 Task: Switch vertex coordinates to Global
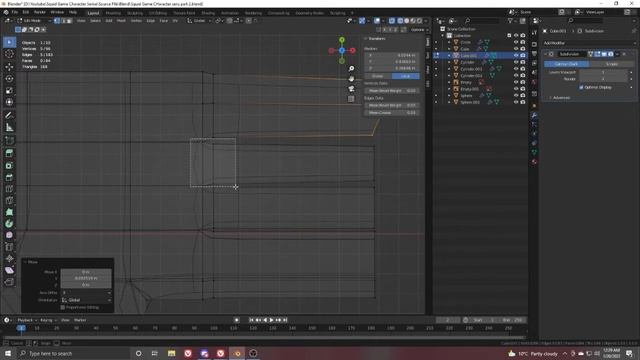[x=378, y=76]
